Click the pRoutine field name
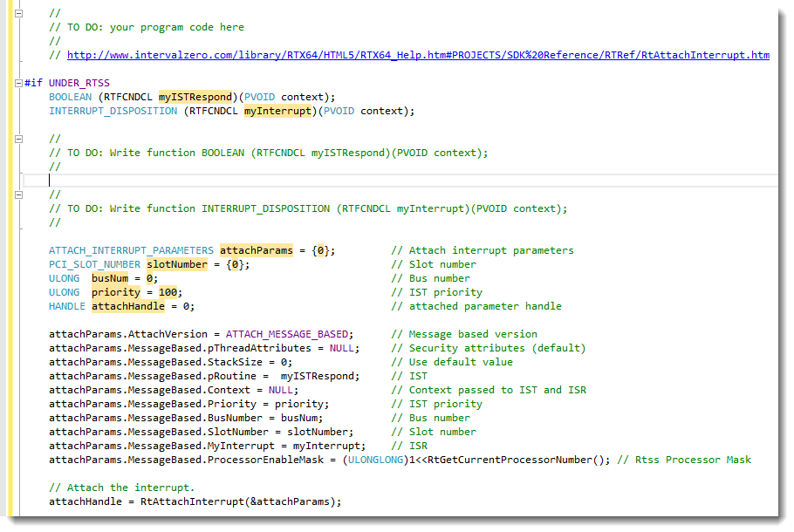Image resolution: width=794 pixels, height=532 pixels. [232, 376]
